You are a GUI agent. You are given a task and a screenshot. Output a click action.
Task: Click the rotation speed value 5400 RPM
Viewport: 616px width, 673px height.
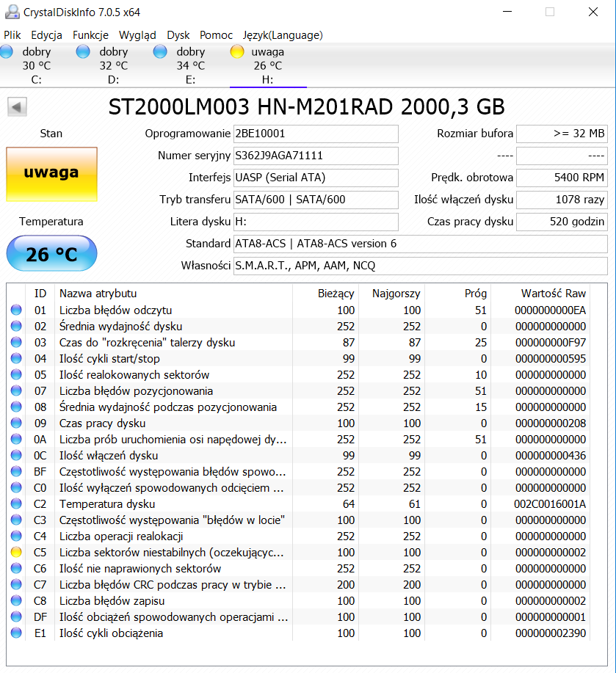tap(562, 178)
